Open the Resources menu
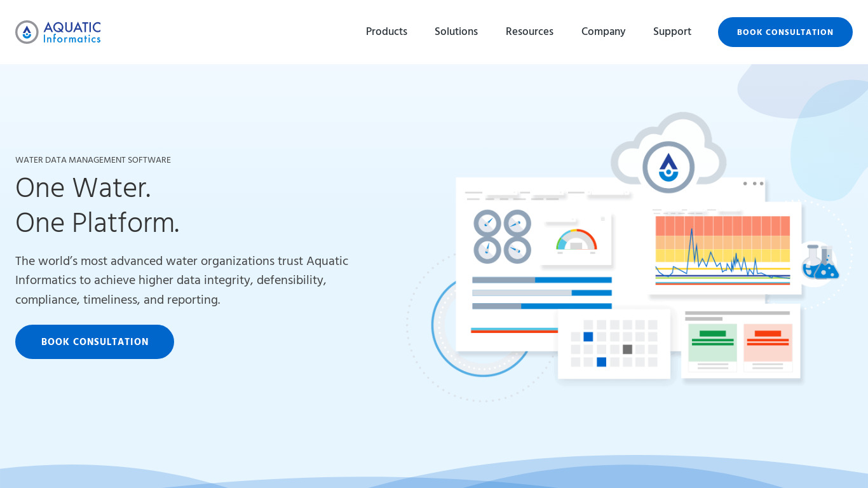 pyautogui.click(x=529, y=32)
